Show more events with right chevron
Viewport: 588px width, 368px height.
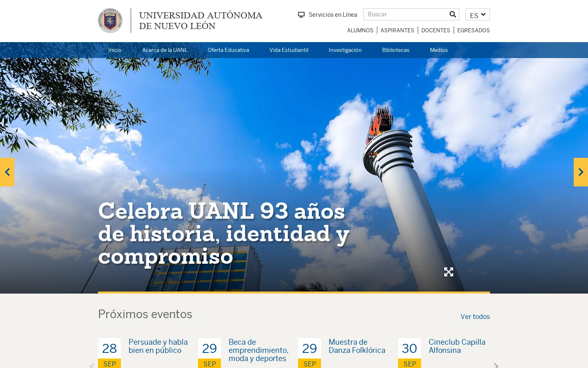click(496, 366)
